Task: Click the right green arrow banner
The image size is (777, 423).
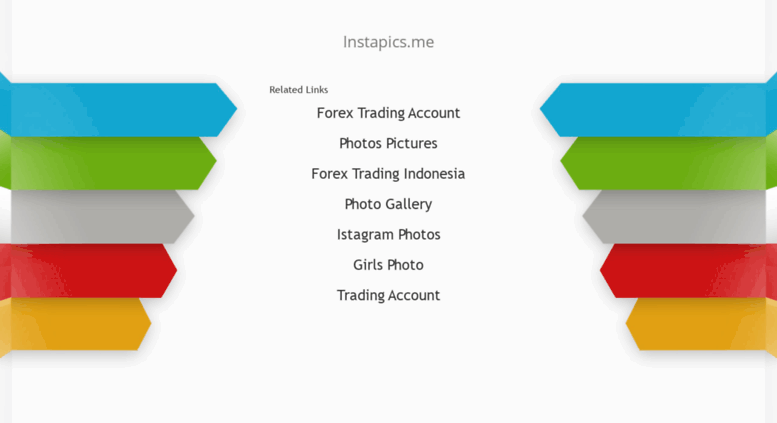Action: tap(668, 163)
